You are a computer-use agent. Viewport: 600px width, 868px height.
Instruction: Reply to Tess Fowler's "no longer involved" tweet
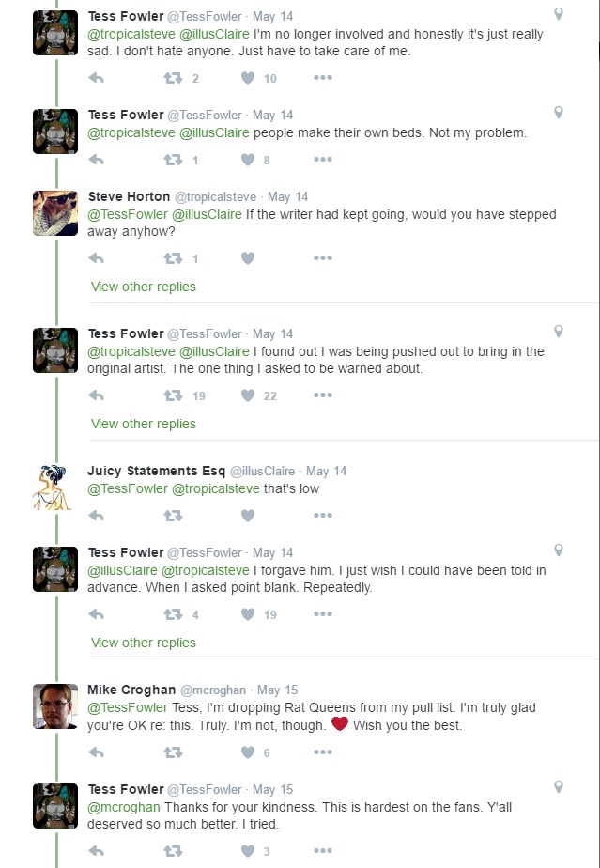[x=96, y=78]
